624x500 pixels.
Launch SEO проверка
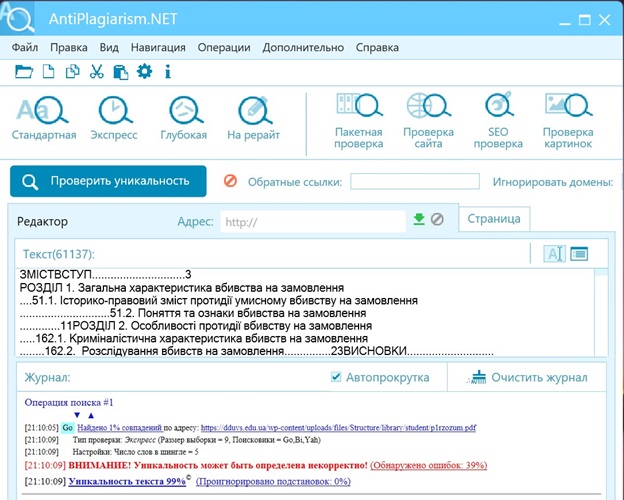[x=498, y=121]
